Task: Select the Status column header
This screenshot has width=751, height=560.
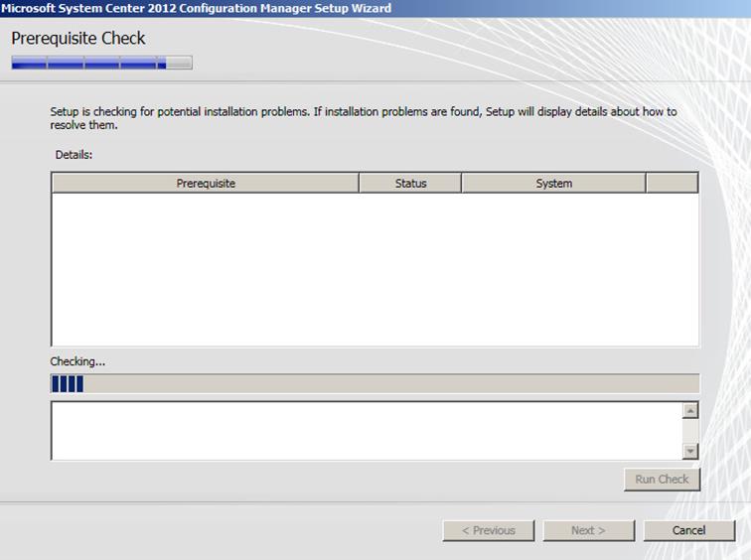Action: pos(410,184)
